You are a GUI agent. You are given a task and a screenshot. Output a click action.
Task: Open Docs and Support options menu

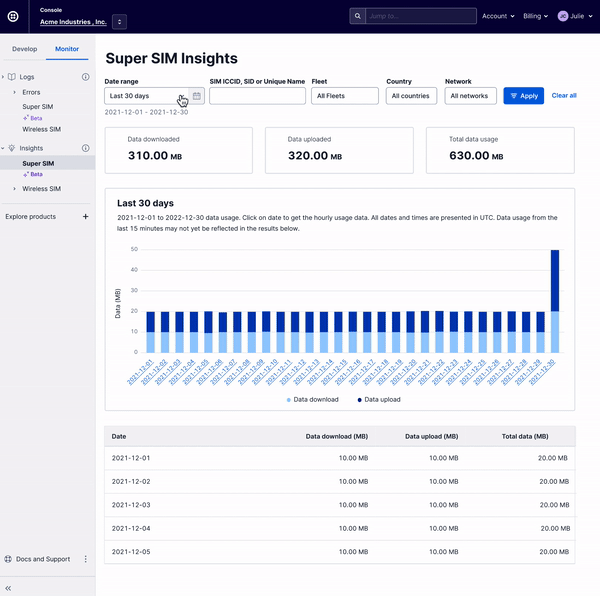(85, 559)
